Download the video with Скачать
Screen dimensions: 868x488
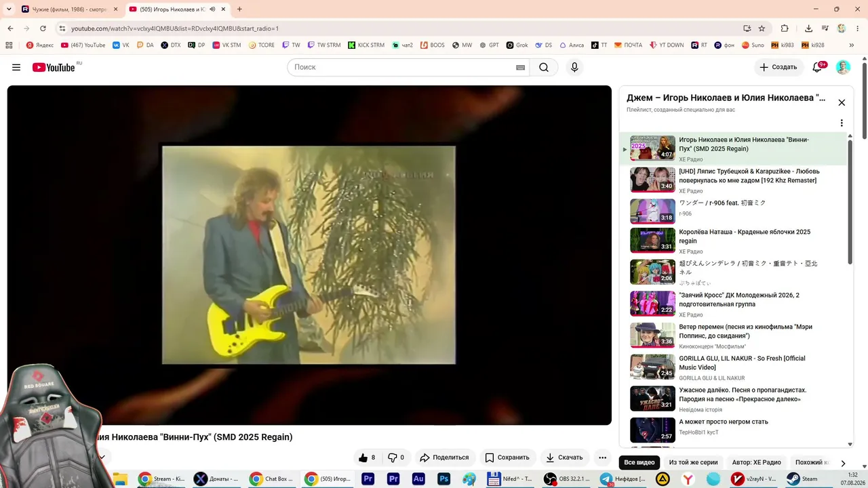click(564, 457)
